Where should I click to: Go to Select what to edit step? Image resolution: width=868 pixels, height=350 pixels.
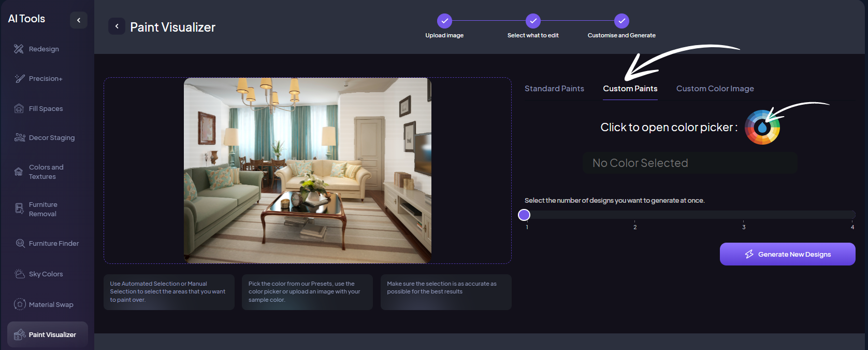pos(533,21)
